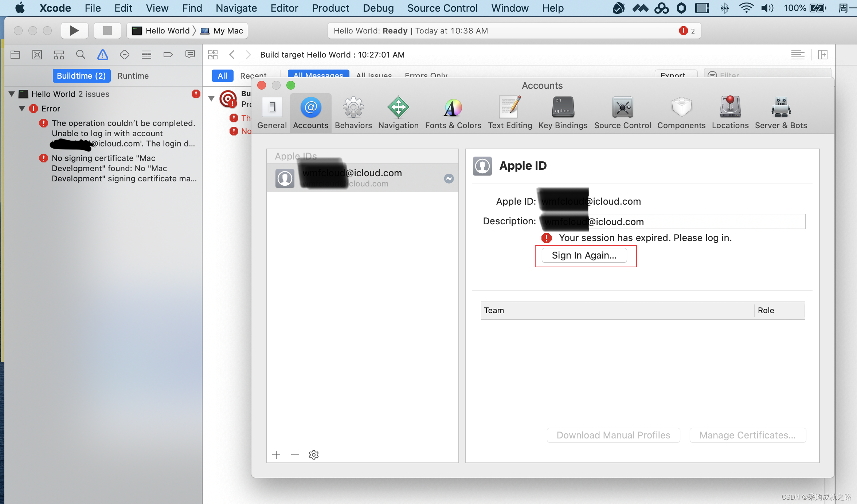Open Bluetooth status menu
Viewport: 857px width, 504px height.
(x=724, y=8)
